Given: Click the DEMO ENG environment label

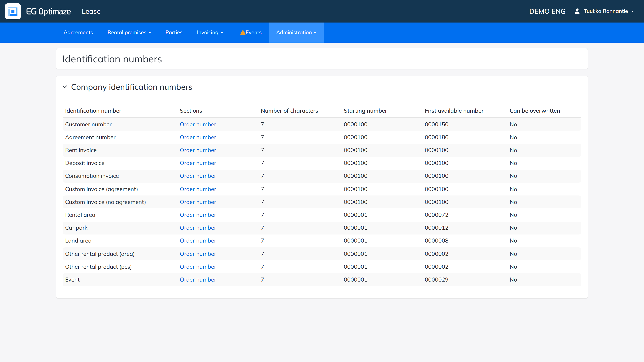Looking at the screenshot, I should (547, 11).
